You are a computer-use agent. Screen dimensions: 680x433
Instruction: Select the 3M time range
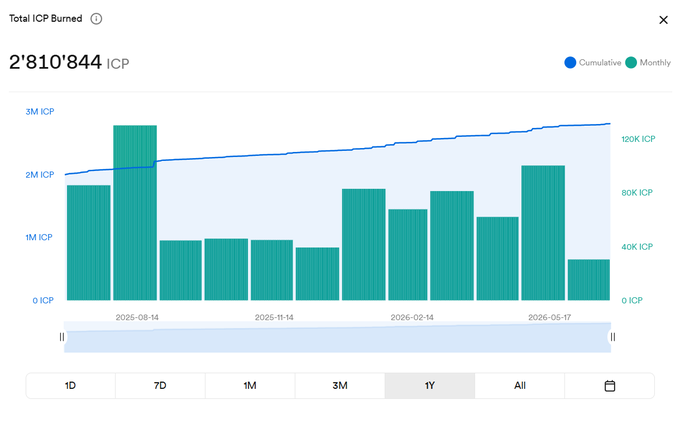tap(340, 385)
